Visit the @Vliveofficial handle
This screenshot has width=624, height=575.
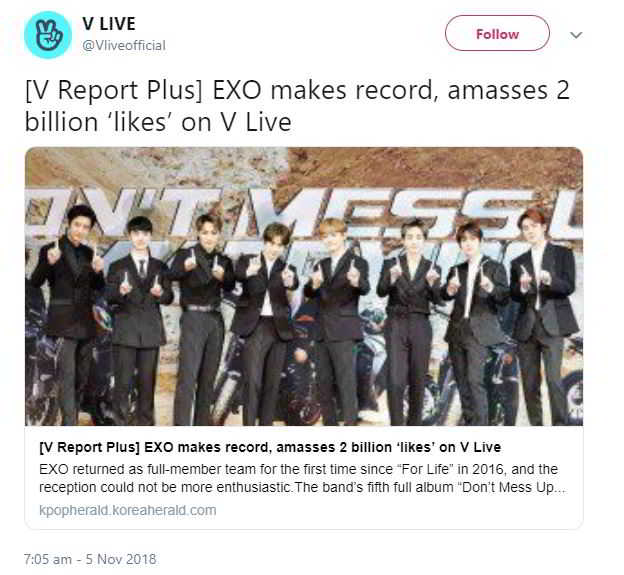pyautogui.click(x=124, y=45)
